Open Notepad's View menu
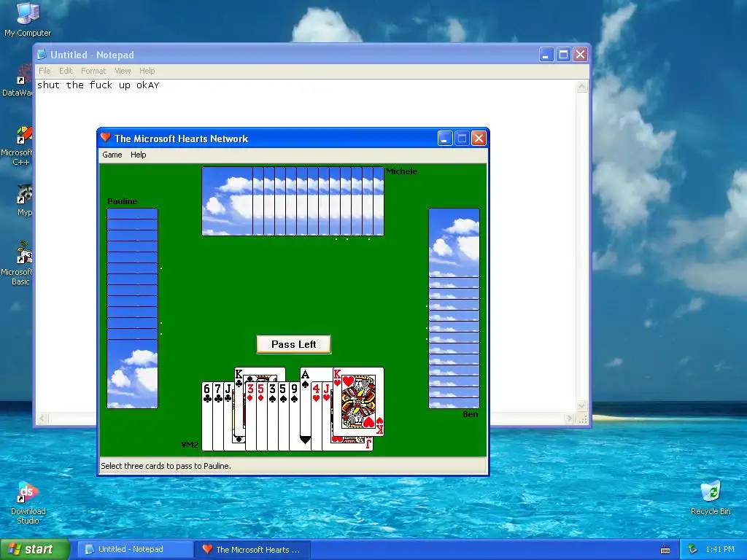747x560 pixels. coord(123,71)
